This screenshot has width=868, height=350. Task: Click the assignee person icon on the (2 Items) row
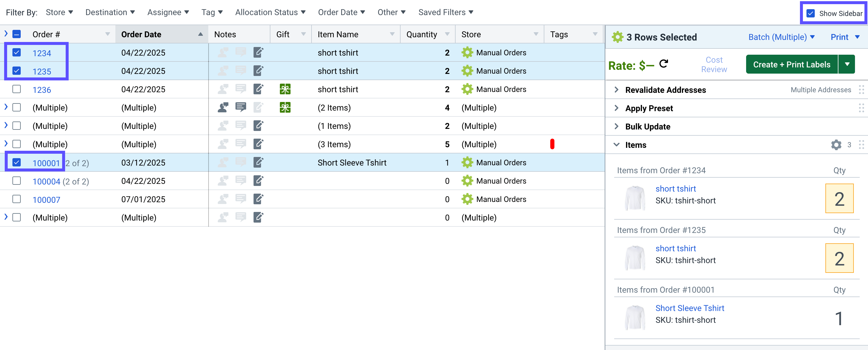222,107
